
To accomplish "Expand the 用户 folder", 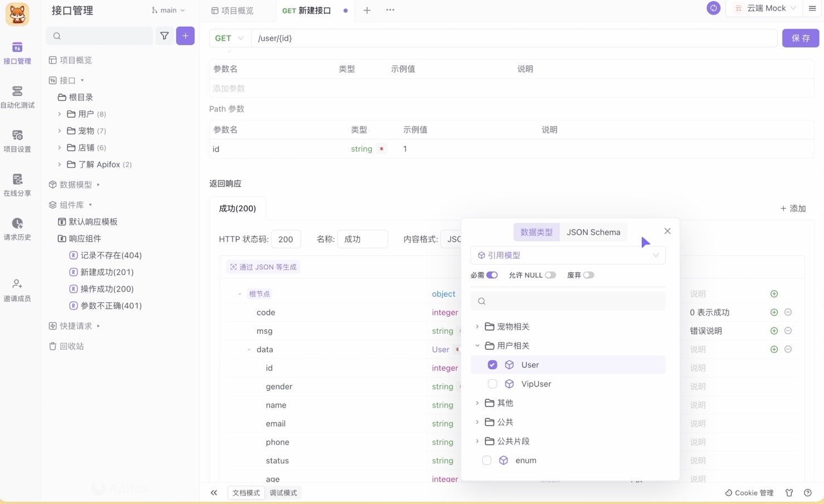I will pos(60,114).
